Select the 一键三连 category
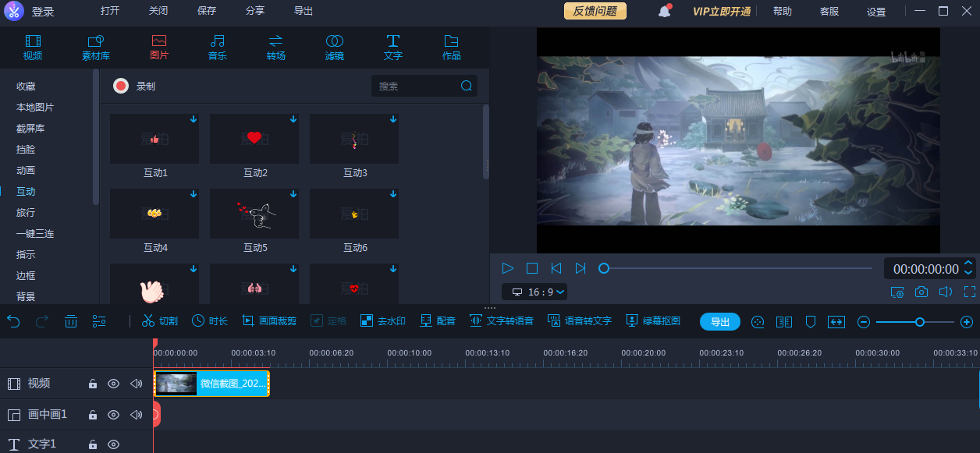 tap(35, 233)
